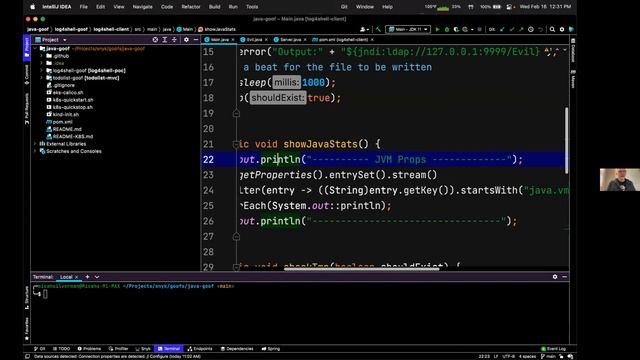Toggle the Commit tool window sidebar button

pos(27,74)
